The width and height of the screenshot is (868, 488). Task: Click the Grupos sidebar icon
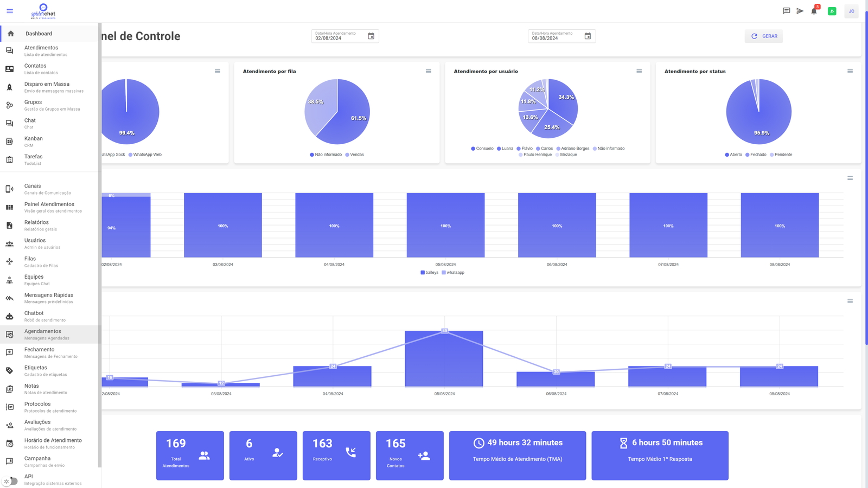[9, 105]
